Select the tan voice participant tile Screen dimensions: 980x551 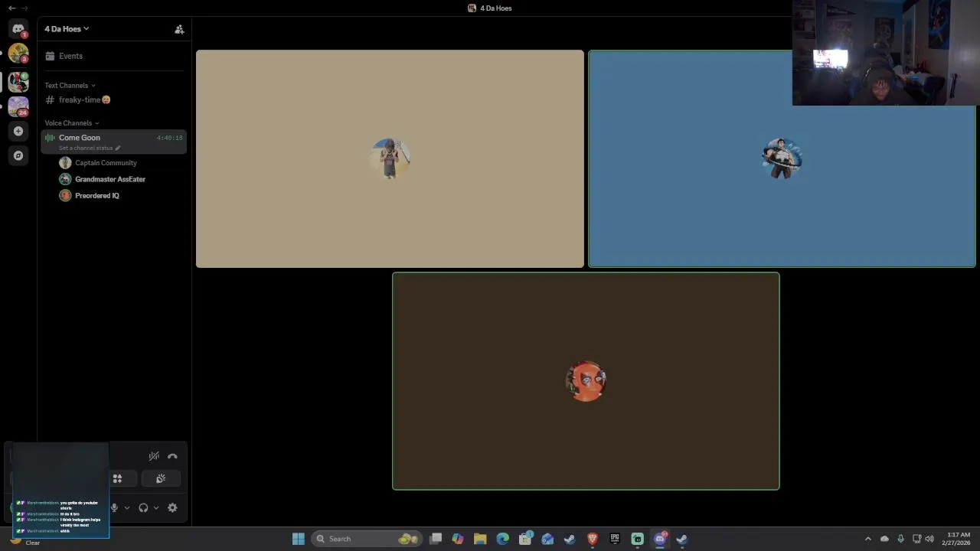(390, 159)
